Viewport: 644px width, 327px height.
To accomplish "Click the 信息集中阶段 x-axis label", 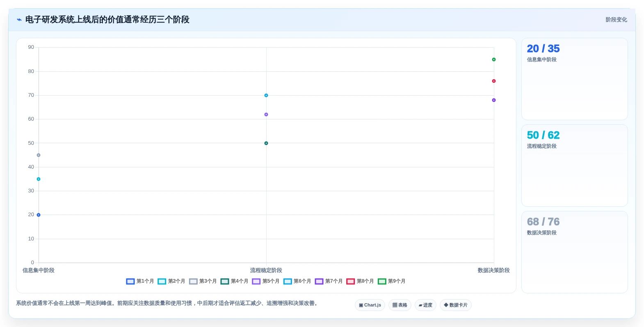I will (39, 270).
